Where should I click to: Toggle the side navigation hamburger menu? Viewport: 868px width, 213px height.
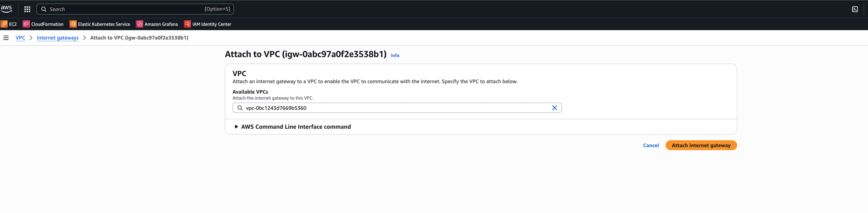[6, 38]
